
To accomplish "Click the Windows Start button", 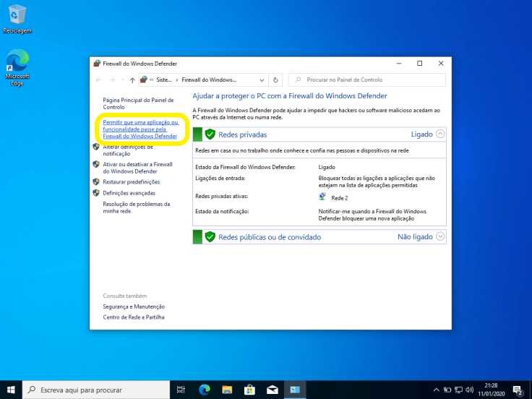I will pyautogui.click(x=11, y=390).
